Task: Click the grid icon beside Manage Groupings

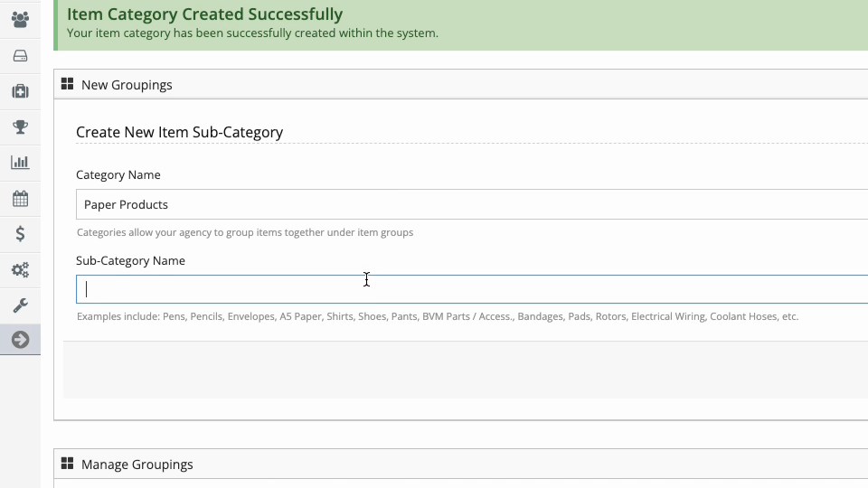Action: (x=67, y=463)
